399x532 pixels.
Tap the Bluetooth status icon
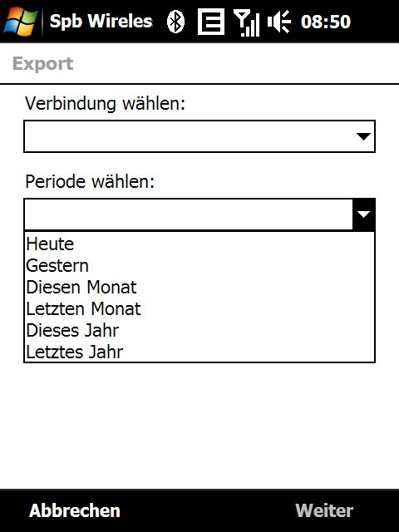click(x=175, y=22)
